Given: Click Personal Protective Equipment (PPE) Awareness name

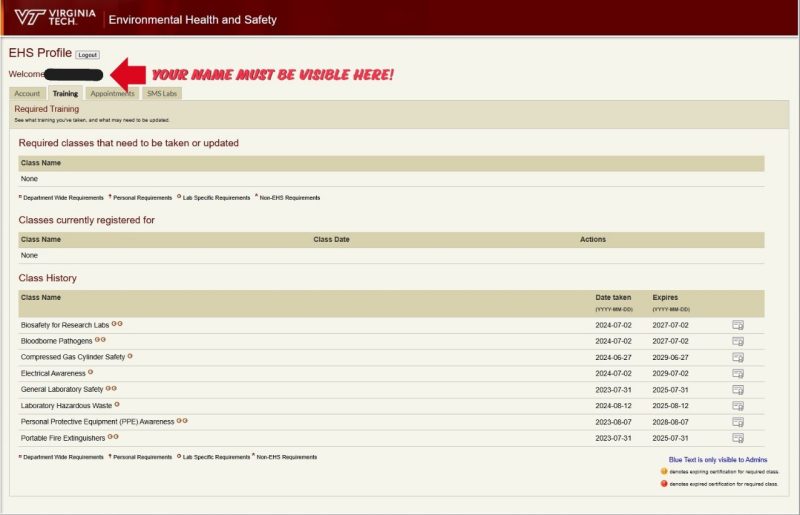Looking at the screenshot, I should pyautogui.click(x=97, y=422).
